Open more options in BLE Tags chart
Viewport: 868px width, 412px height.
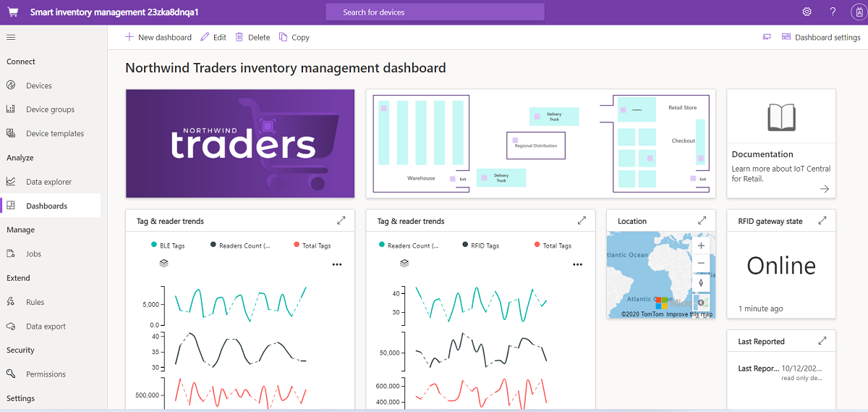click(337, 264)
